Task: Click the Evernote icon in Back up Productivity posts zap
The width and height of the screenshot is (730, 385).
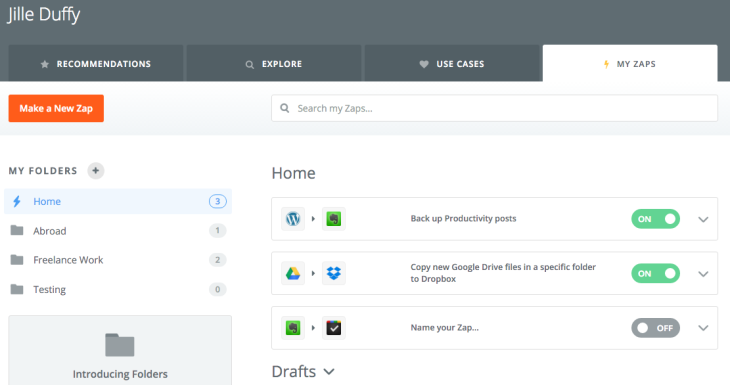Action: point(334,219)
